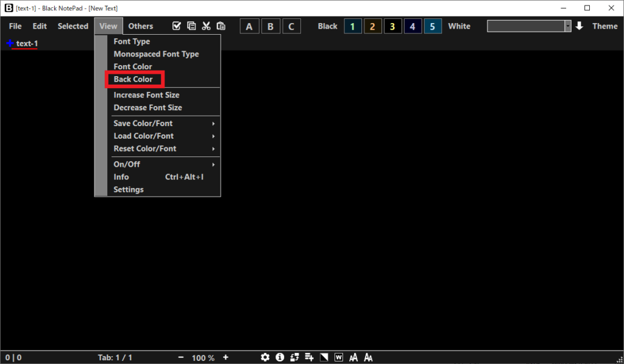Click the uppercase AA icon in status bar
The height and width of the screenshot is (364, 624).
tap(353, 357)
